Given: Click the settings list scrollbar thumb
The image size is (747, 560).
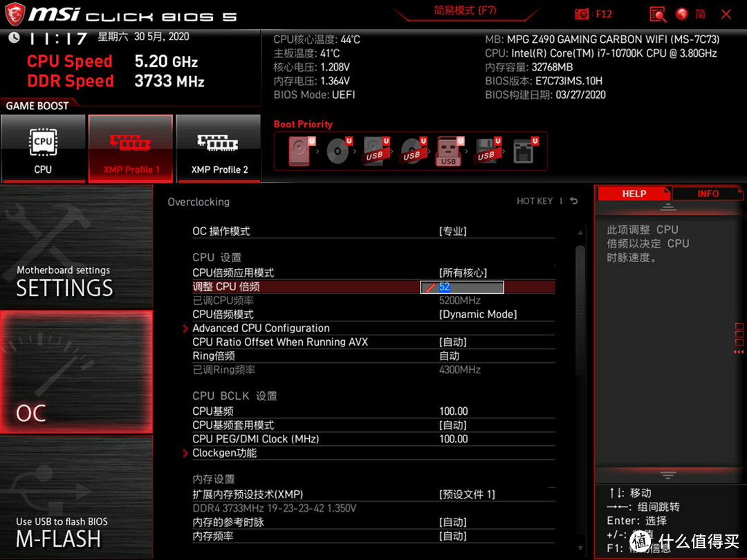Looking at the screenshot, I should (x=580, y=310).
